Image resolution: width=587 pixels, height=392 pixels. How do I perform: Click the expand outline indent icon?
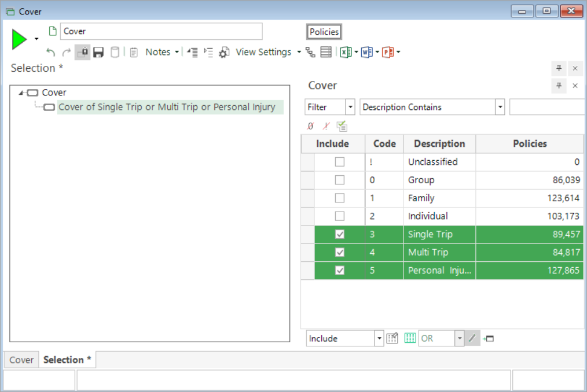click(208, 53)
